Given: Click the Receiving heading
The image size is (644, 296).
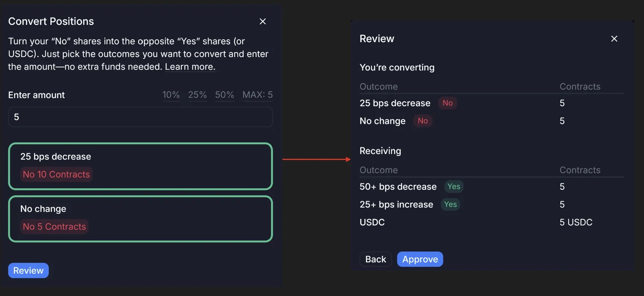Looking at the screenshot, I should [380, 151].
